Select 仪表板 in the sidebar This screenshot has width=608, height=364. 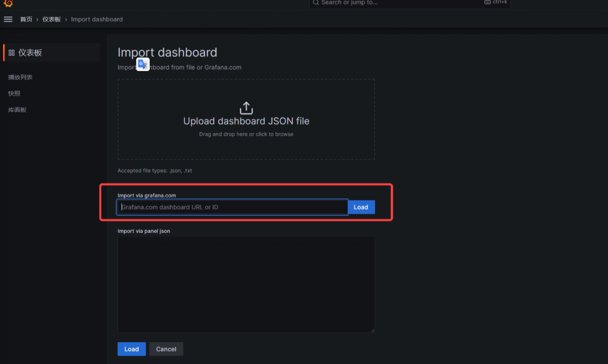tap(51, 52)
